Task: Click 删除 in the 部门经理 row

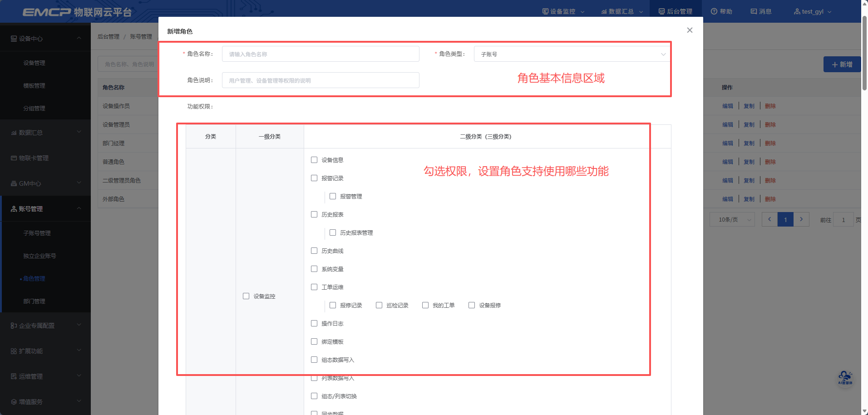Action: (770, 143)
